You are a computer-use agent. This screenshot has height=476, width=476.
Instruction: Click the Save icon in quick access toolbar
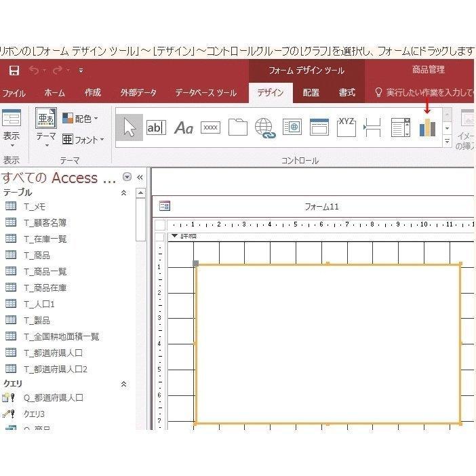coord(14,71)
